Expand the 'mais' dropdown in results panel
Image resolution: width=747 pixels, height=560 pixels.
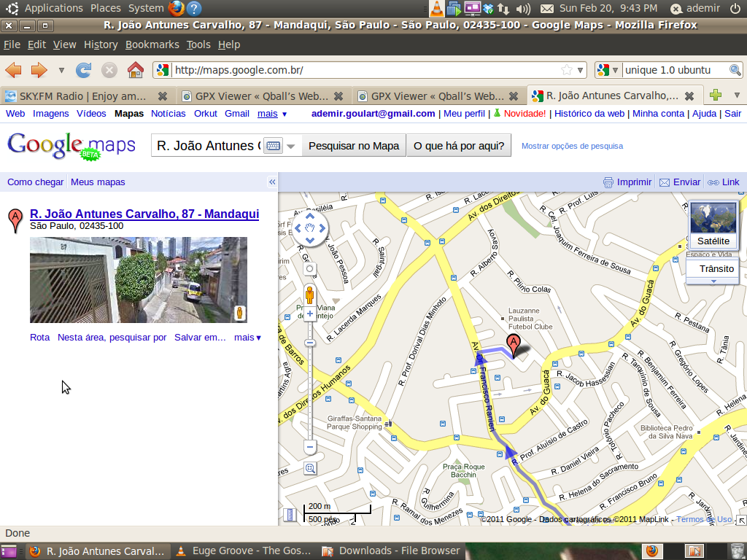pos(247,338)
